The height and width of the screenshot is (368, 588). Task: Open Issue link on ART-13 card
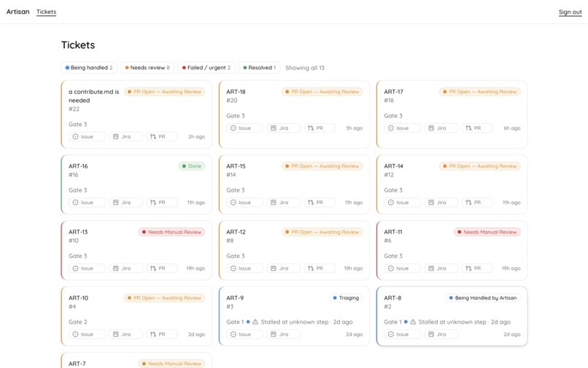pos(87,268)
